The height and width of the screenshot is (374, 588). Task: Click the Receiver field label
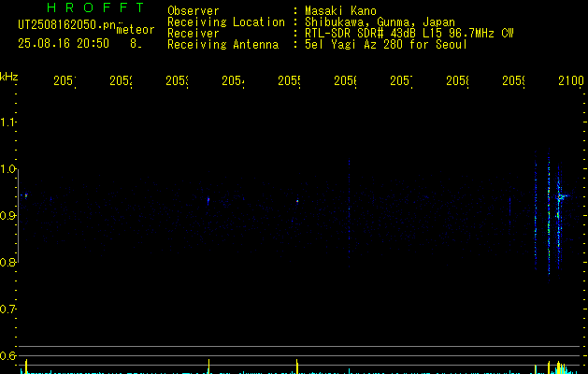click(x=194, y=34)
